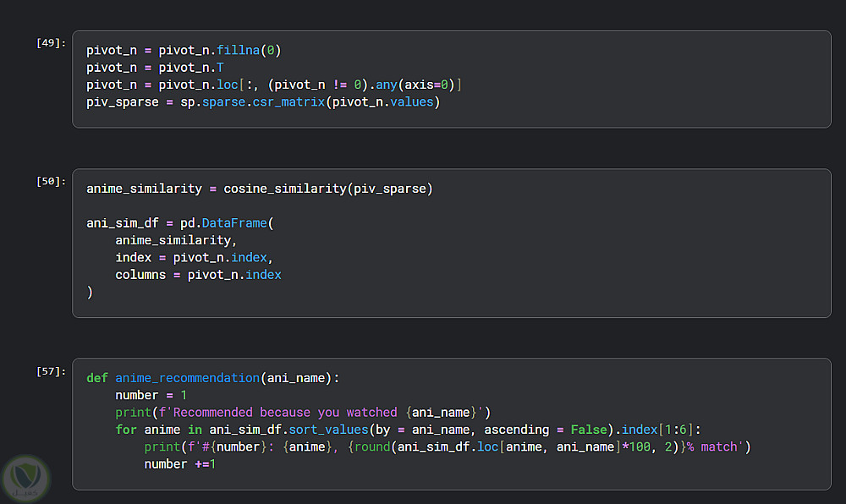The height and width of the screenshot is (504, 846).
Task: Place cursor on 'number +=1' line
Action: (179, 464)
